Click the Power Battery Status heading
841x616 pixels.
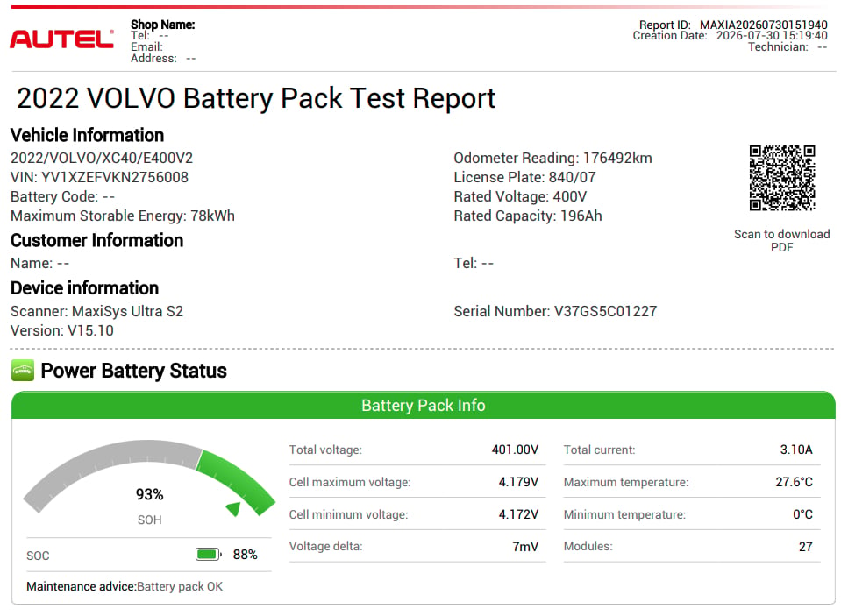(133, 371)
